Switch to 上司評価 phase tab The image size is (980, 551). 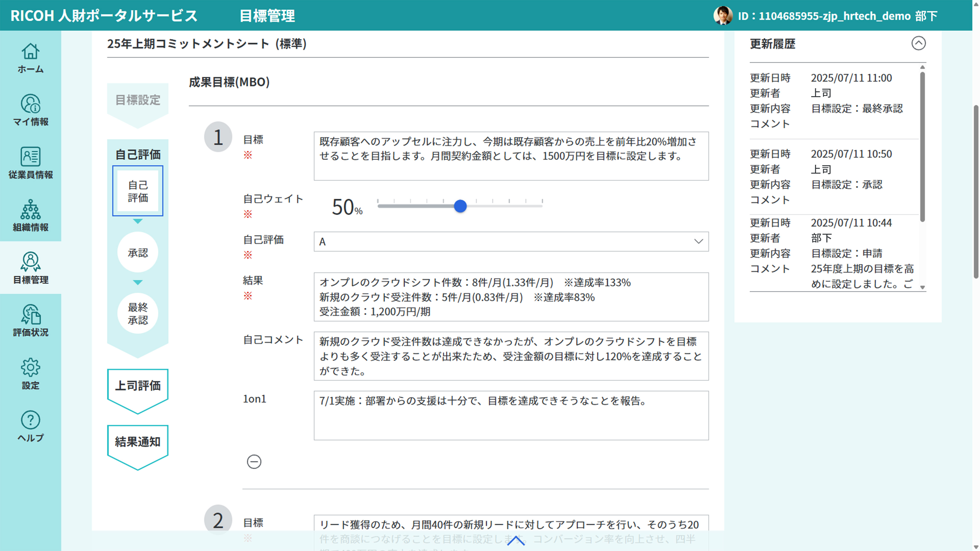(138, 386)
